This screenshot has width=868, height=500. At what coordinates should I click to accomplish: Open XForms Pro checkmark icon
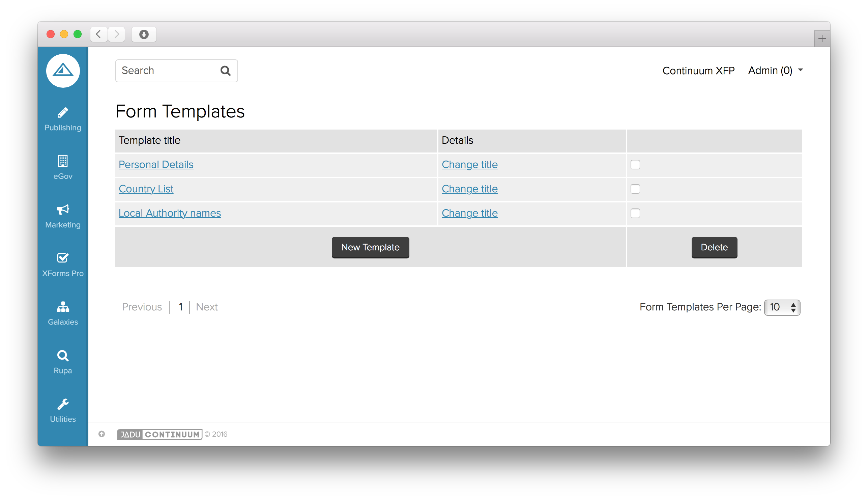click(x=63, y=258)
